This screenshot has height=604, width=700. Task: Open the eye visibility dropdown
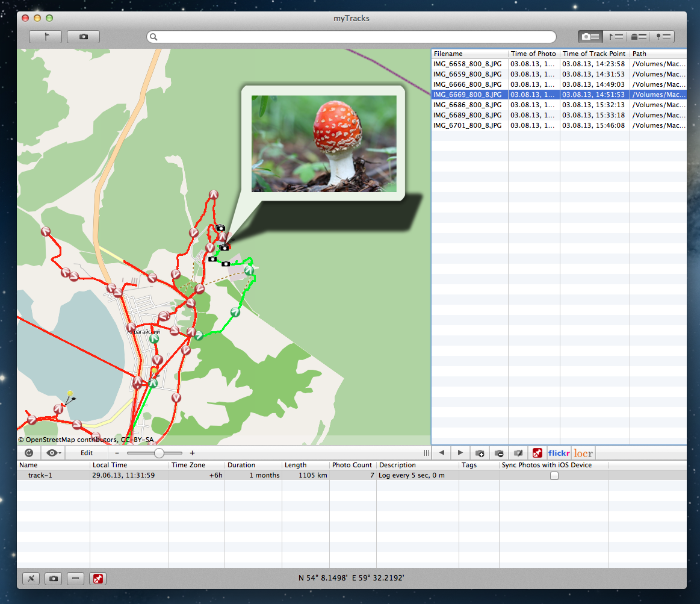click(x=53, y=453)
